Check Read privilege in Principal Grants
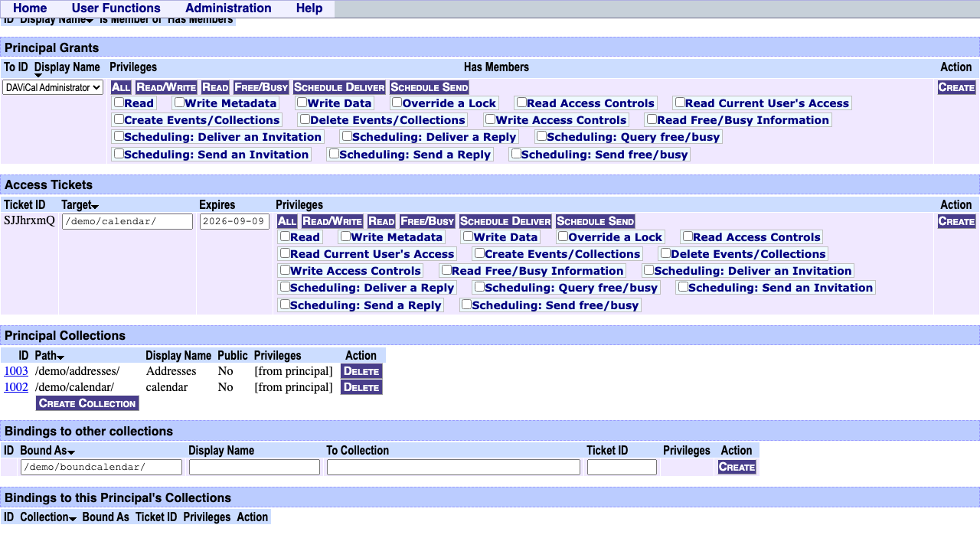Screen dimensions: 980x551 coord(119,102)
